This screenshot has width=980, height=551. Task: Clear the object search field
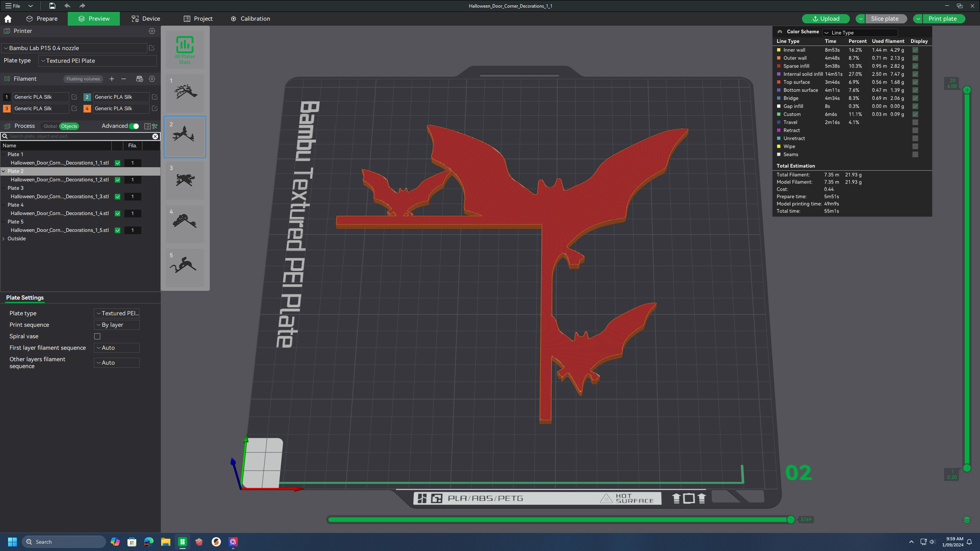[x=155, y=136]
